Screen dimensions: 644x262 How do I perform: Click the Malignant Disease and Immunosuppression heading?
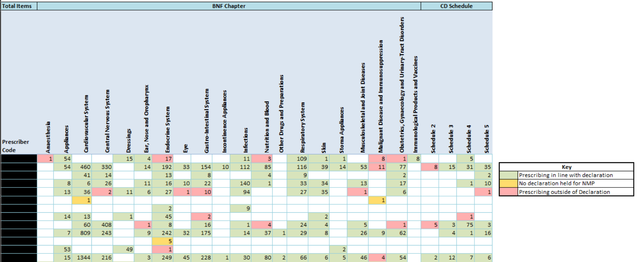(x=380, y=96)
